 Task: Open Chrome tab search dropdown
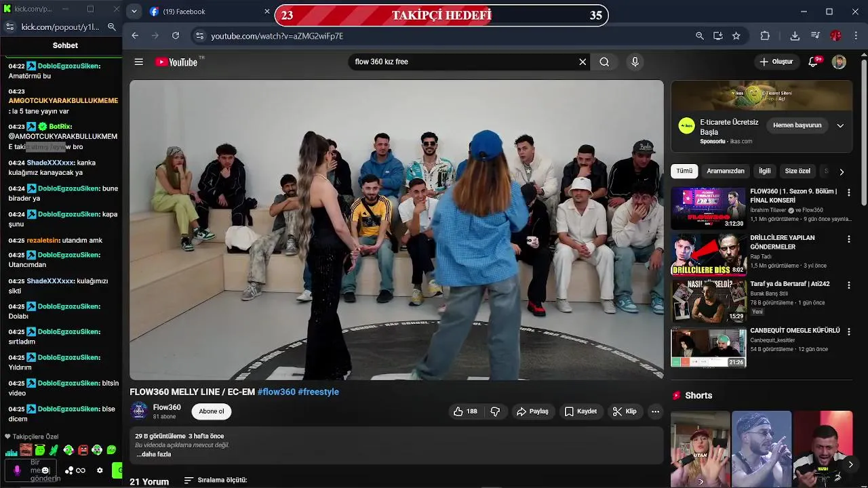(134, 12)
